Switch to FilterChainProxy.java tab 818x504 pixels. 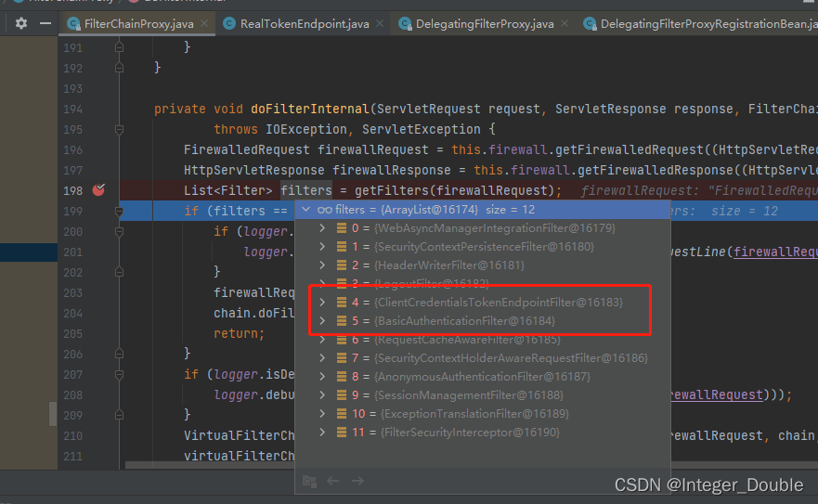click(x=138, y=24)
